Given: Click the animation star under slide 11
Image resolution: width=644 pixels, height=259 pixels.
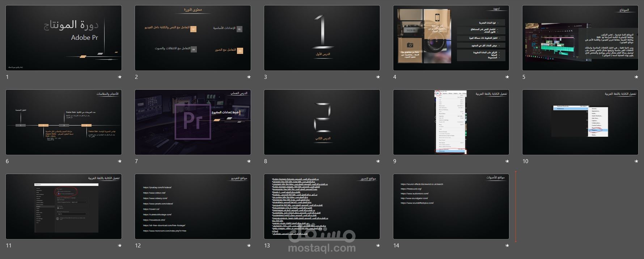Looking at the screenshot, I should (120, 246).
